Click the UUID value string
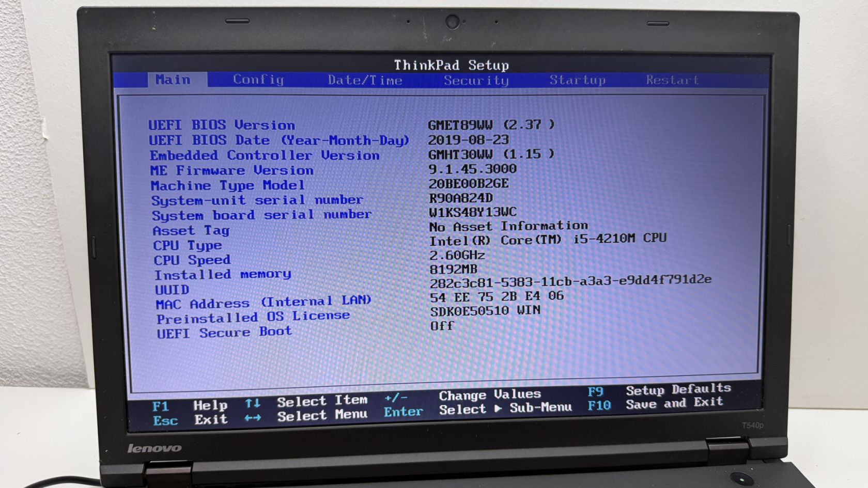 570,281
